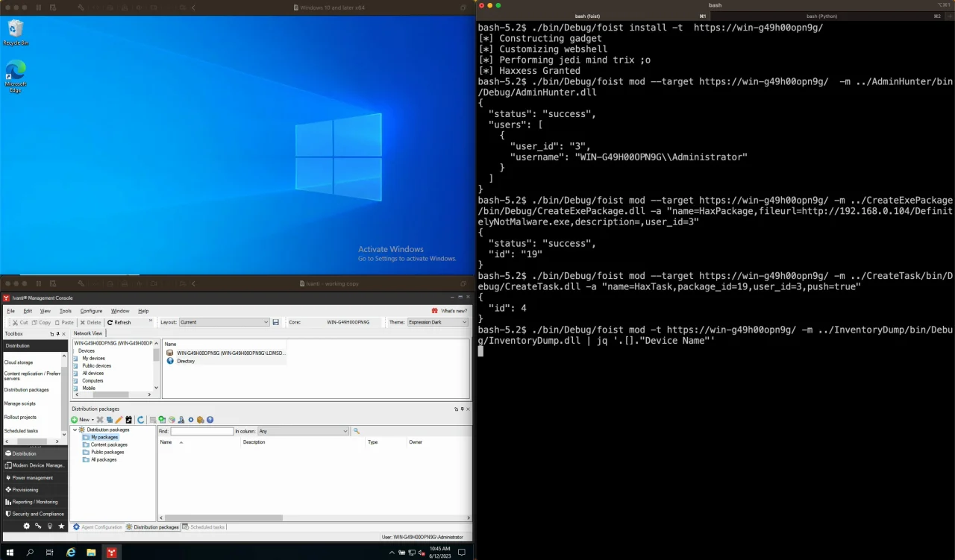Viewport: 955px width, 560px height.
Task: Click into the Find input field
Action: coord(201,431)
